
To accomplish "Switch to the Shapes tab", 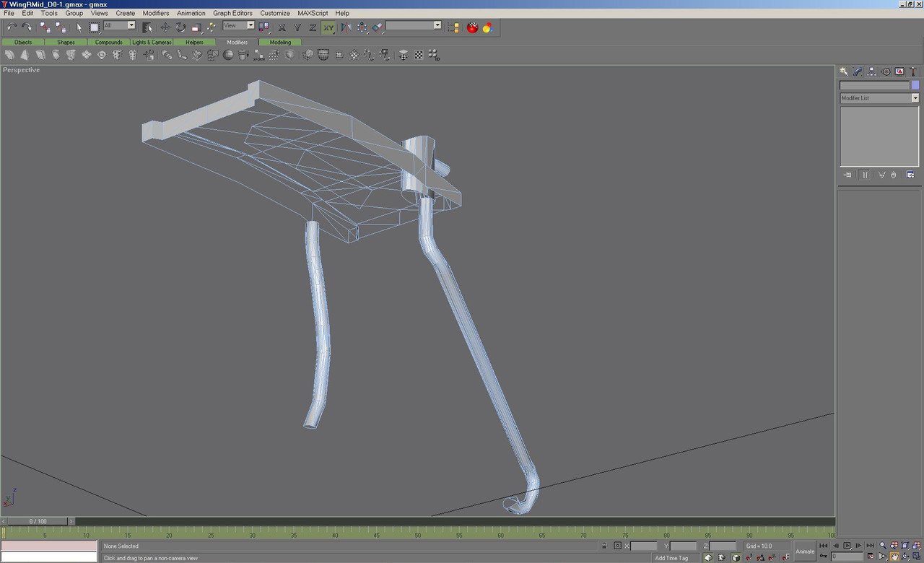I will [x=66, y=42].
